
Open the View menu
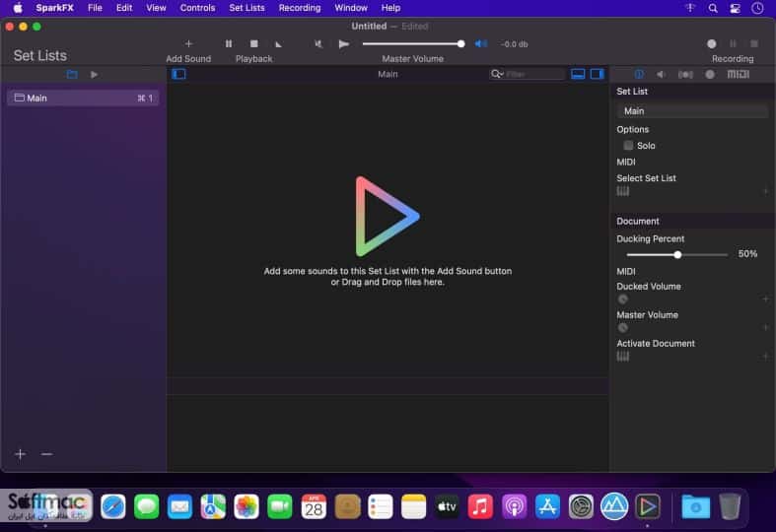click(156, 8)
